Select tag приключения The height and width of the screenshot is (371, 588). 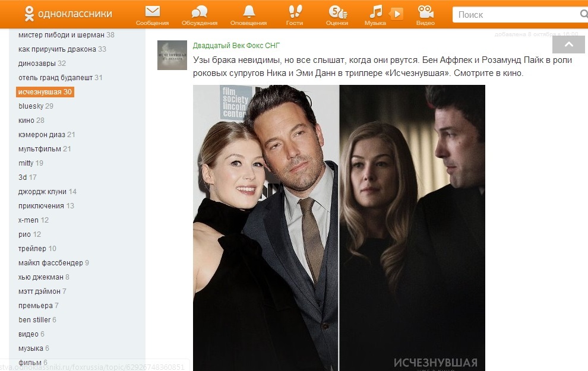(x=46, y=206)
